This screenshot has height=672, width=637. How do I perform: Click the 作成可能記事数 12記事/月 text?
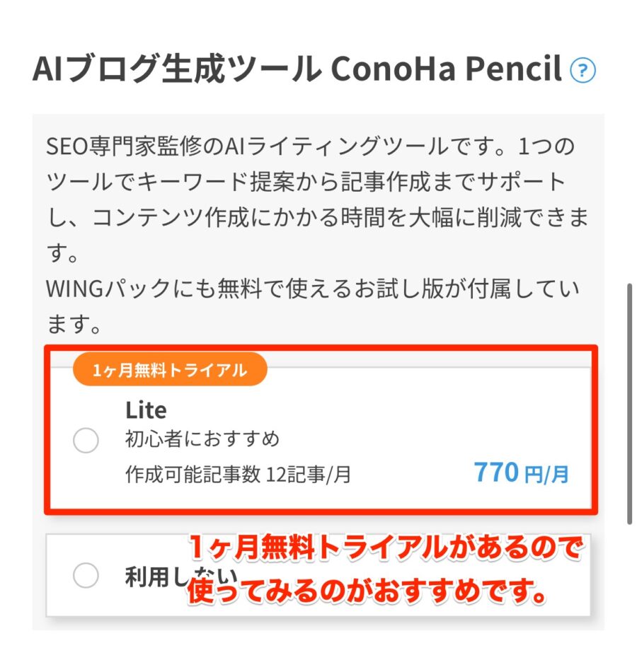pyautogui.click(x=238, y=475)
